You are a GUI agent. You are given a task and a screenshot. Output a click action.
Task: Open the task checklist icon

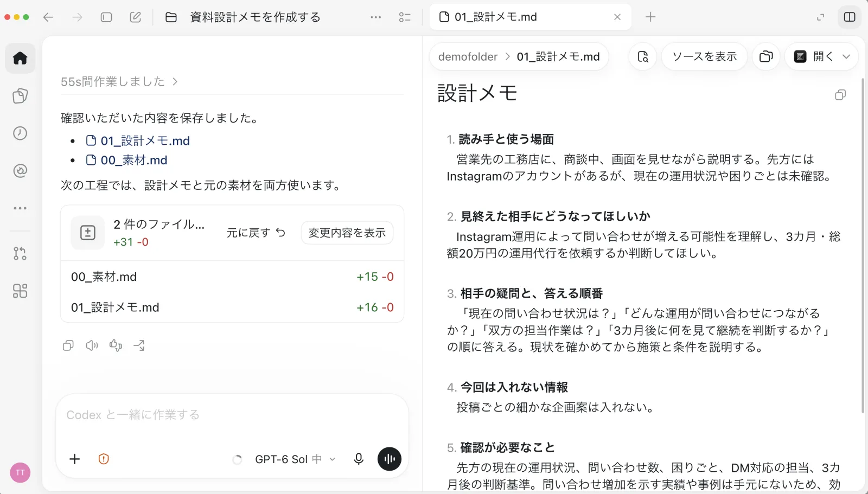[405, 17]
